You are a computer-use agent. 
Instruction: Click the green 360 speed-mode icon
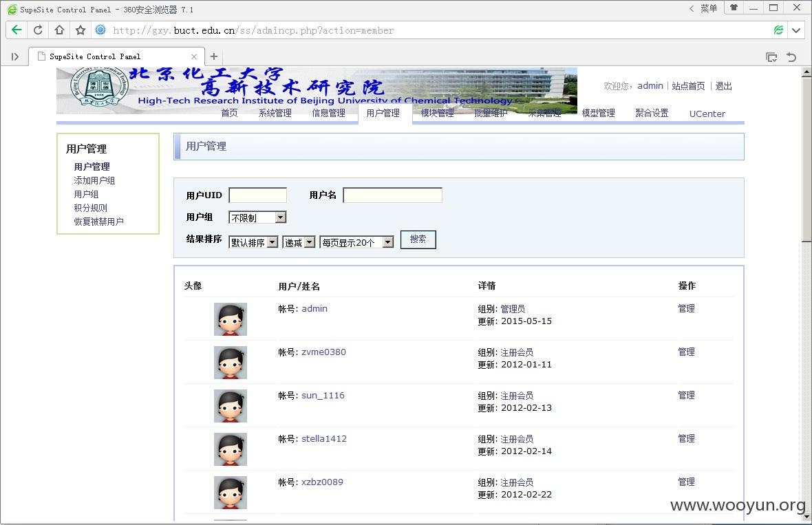pos(778,30)
